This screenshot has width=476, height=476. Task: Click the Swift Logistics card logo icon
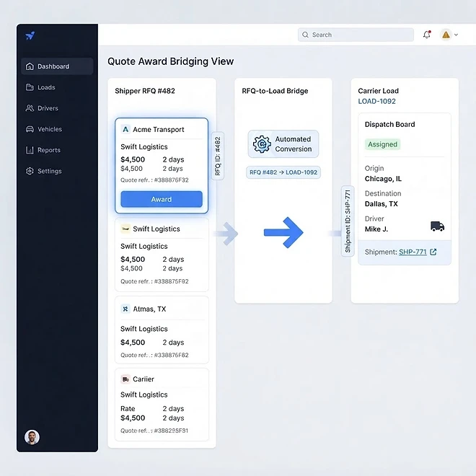coord(125,229)
